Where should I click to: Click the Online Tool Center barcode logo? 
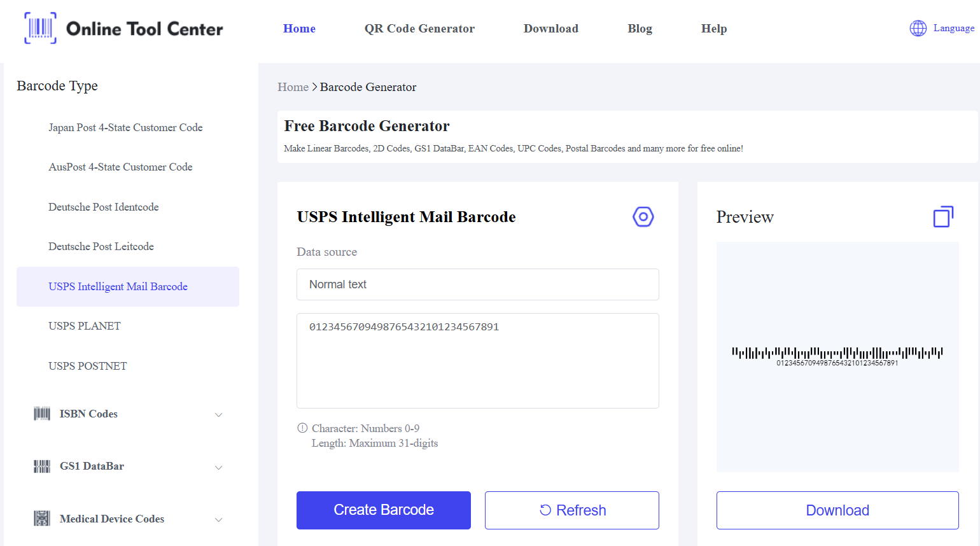pos(40,28)
